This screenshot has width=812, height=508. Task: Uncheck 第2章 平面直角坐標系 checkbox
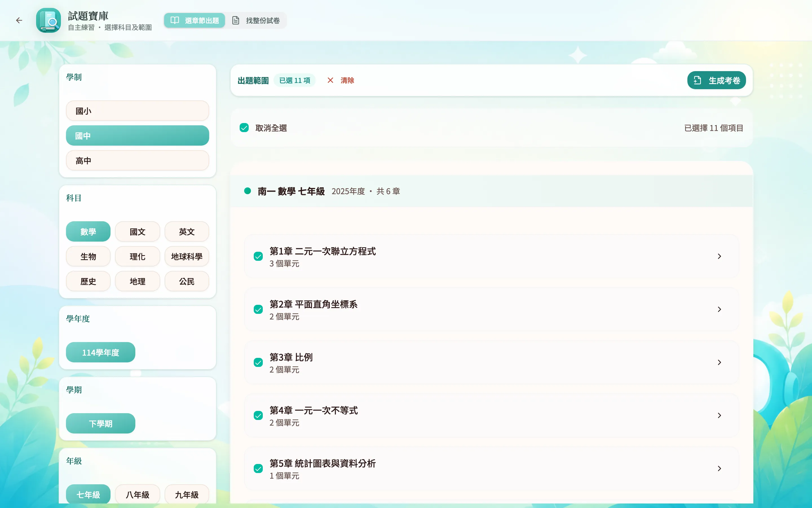pyautogui.click(x=258, y=309)
